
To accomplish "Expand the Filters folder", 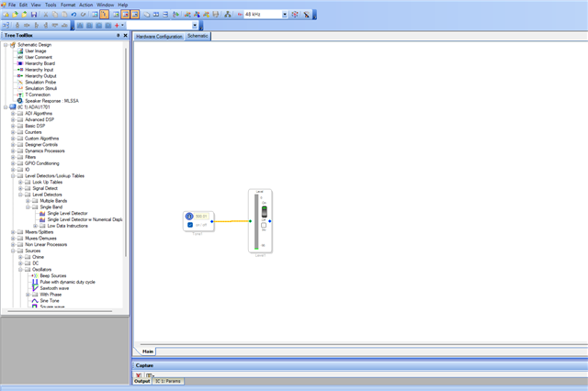I will (13, 157).
